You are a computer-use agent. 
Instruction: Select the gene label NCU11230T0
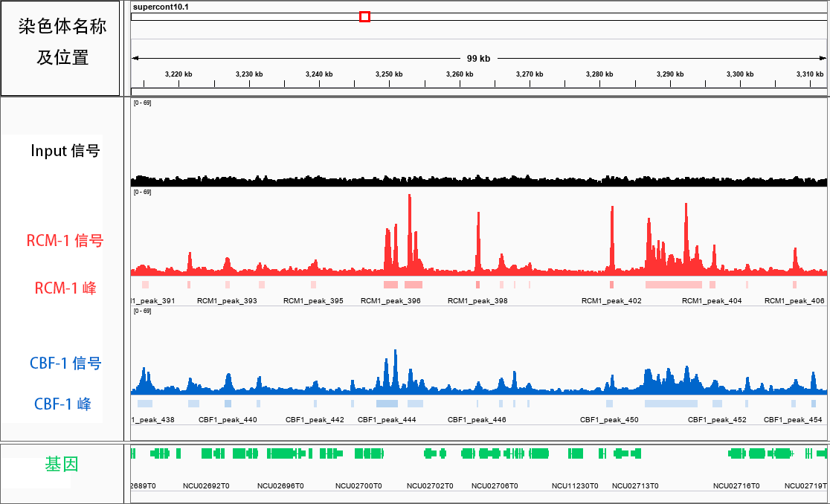click(575, 486)
